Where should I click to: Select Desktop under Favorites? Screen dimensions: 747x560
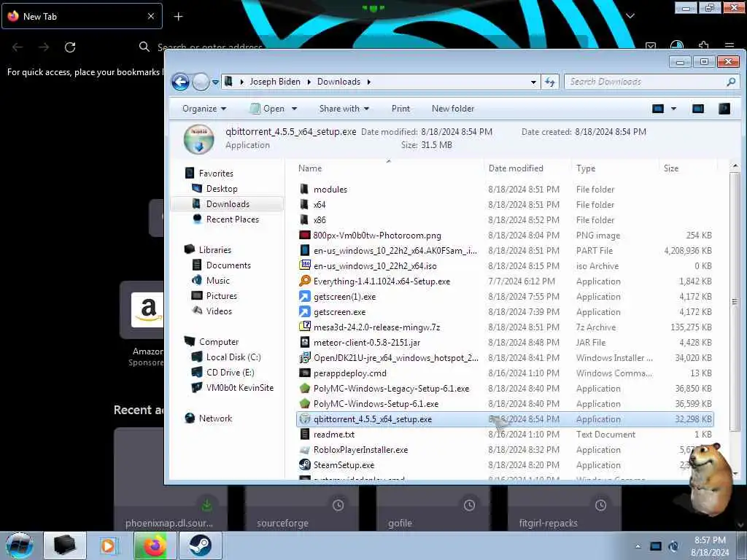[222, 189]
